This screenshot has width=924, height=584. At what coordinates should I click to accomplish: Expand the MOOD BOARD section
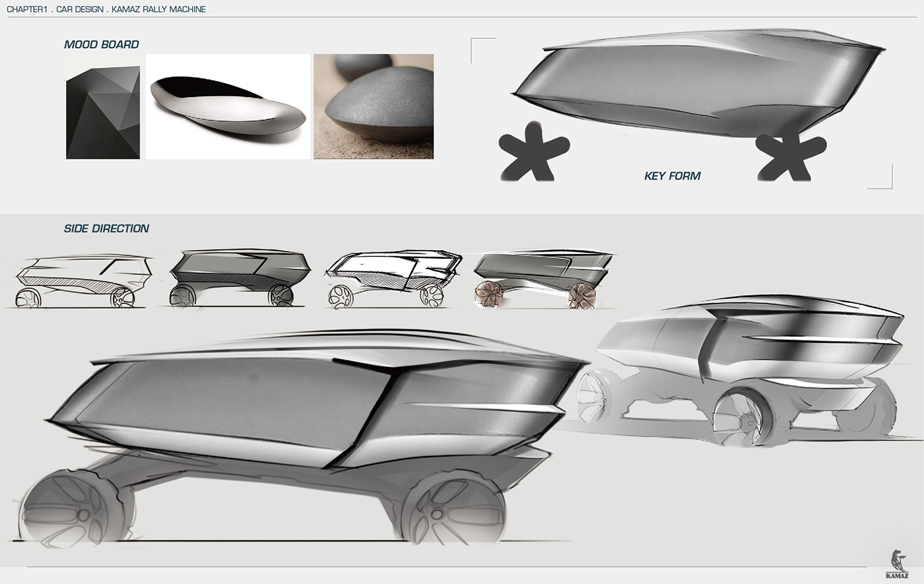click(x=101, y=44)
